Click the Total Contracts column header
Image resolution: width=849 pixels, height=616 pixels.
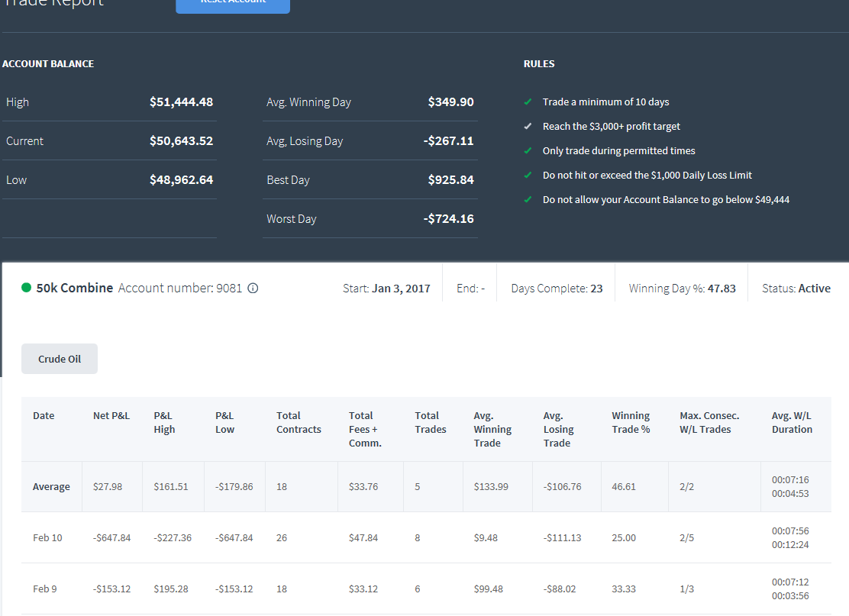click(299, 422)
